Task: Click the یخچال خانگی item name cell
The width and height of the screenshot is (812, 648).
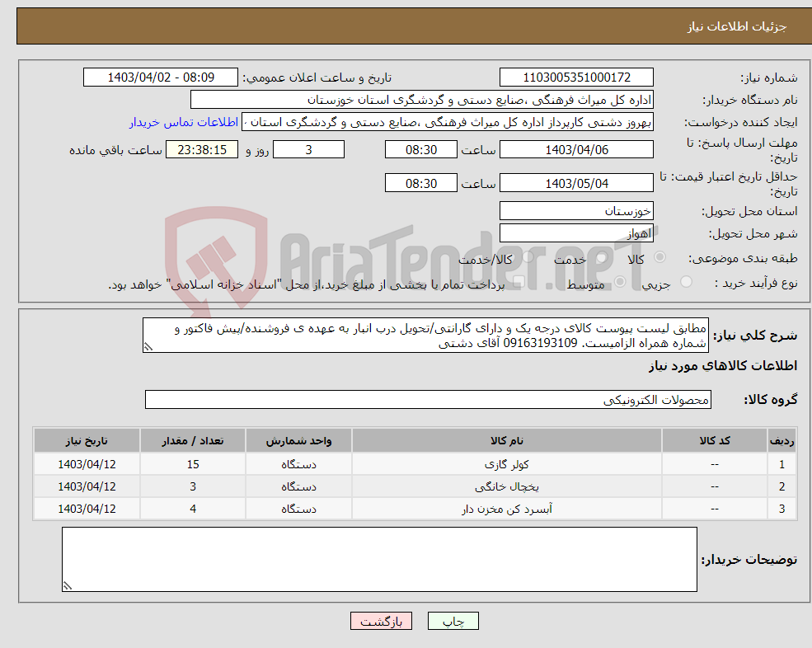Action: tap(507, 486)
